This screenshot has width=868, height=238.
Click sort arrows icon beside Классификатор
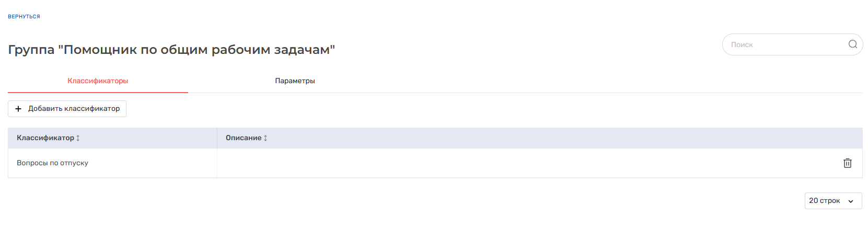tap(78, 138)
